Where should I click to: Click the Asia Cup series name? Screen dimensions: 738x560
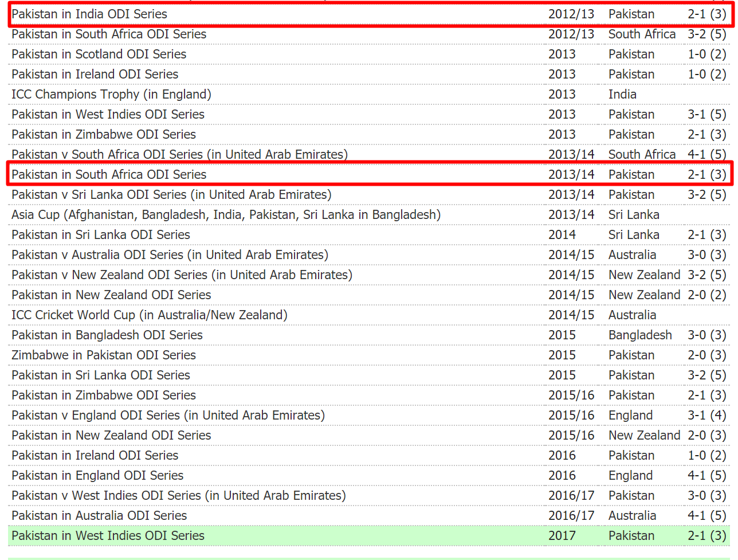point(226,214)
